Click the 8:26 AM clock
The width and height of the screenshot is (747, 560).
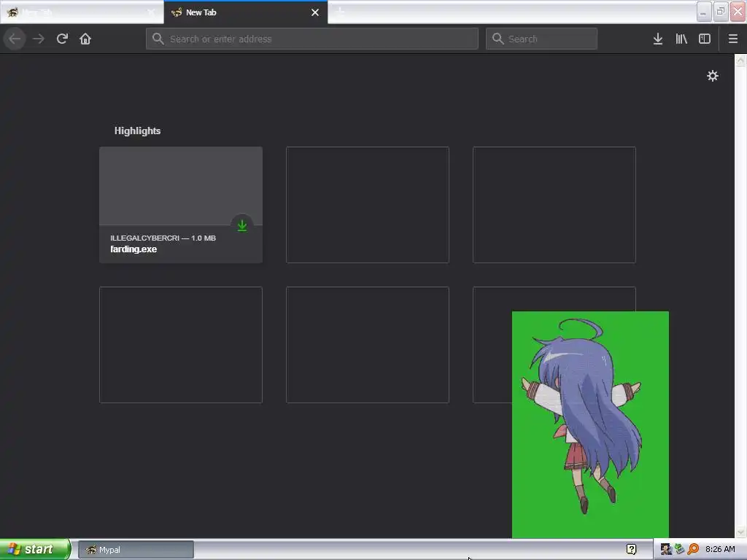click(720, 550)
